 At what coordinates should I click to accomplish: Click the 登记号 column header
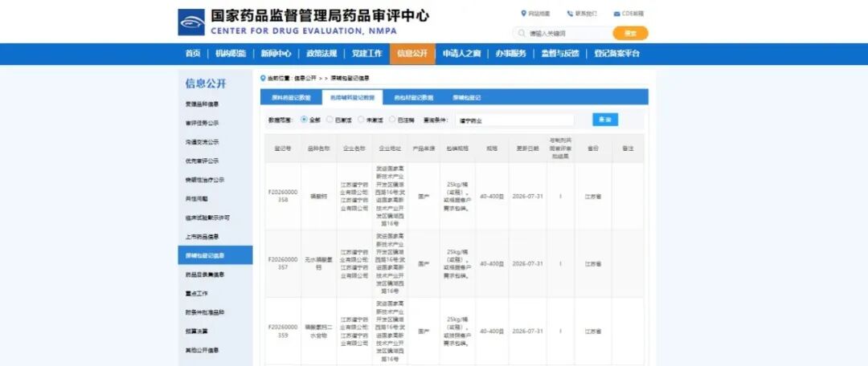pos(283,148)
